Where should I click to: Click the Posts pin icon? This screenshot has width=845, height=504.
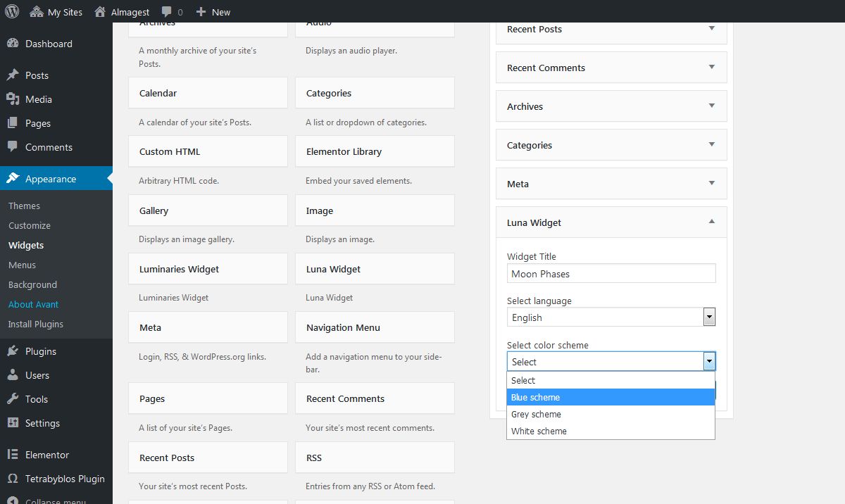[13, 75]
